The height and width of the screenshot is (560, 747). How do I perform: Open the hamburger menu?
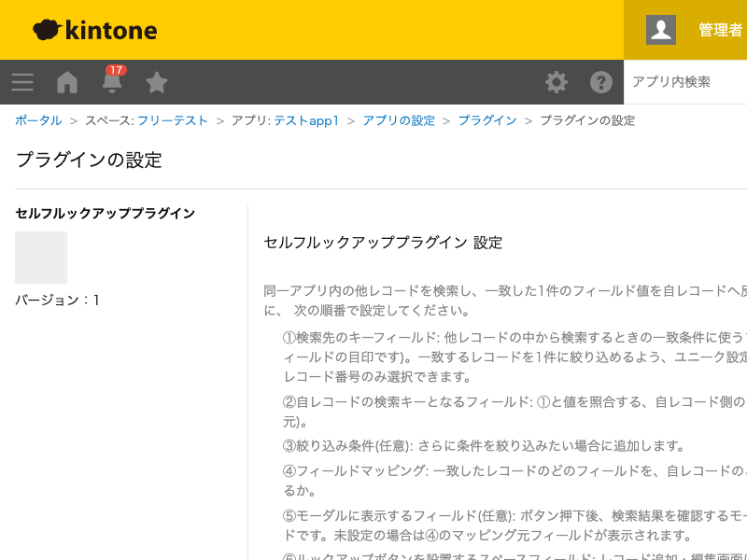pos(22,82)
